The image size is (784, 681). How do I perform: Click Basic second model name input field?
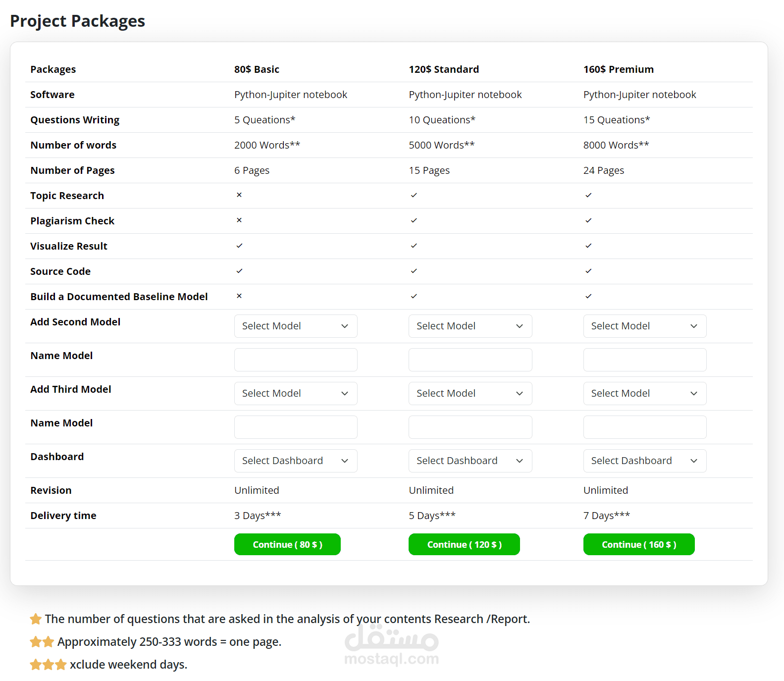(296, 360)
